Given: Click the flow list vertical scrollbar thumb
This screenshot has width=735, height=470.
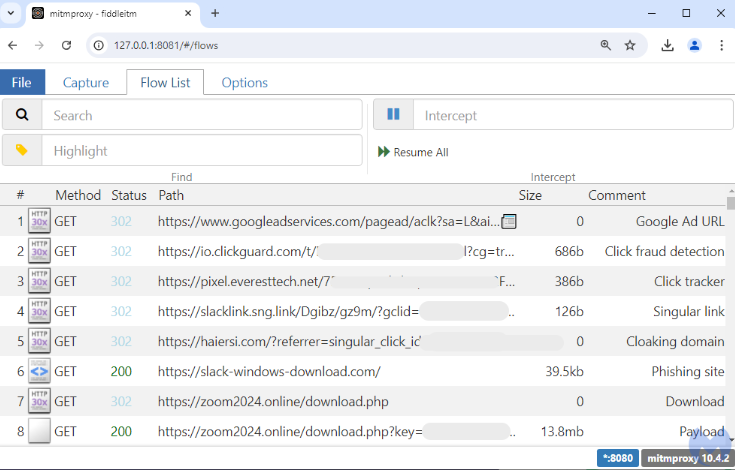Looking at the screenshot, I should pyautogui.click(x=731, y=203).
